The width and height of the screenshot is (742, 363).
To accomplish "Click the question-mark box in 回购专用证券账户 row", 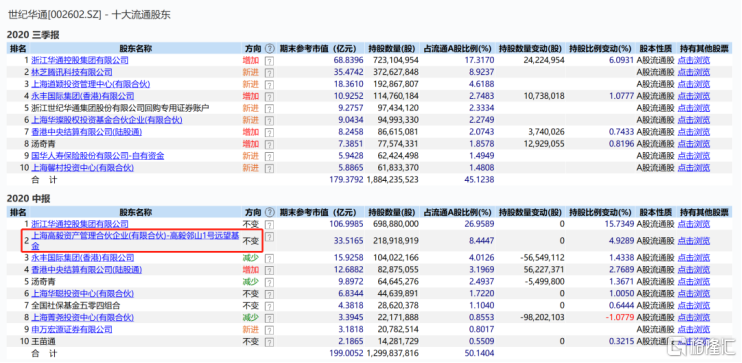I will [269, 108].
